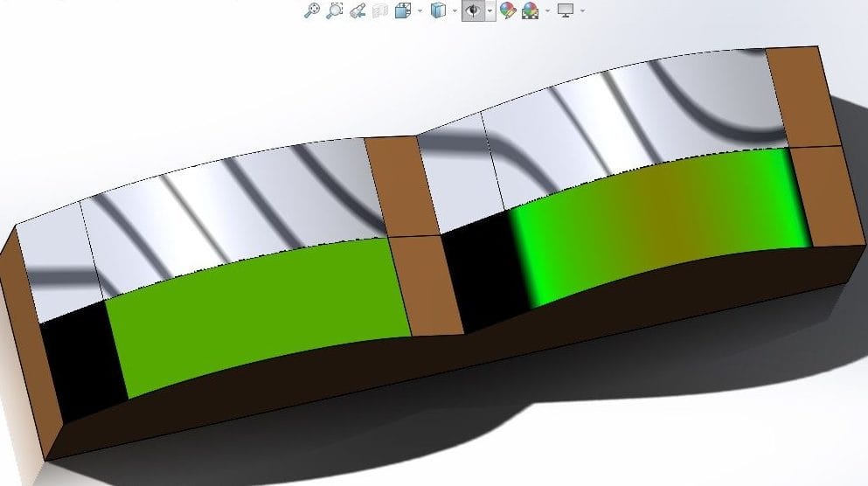The image size is (868, 486).
Task: Open the View Settings monitor icon
Action: click(566, 10)
